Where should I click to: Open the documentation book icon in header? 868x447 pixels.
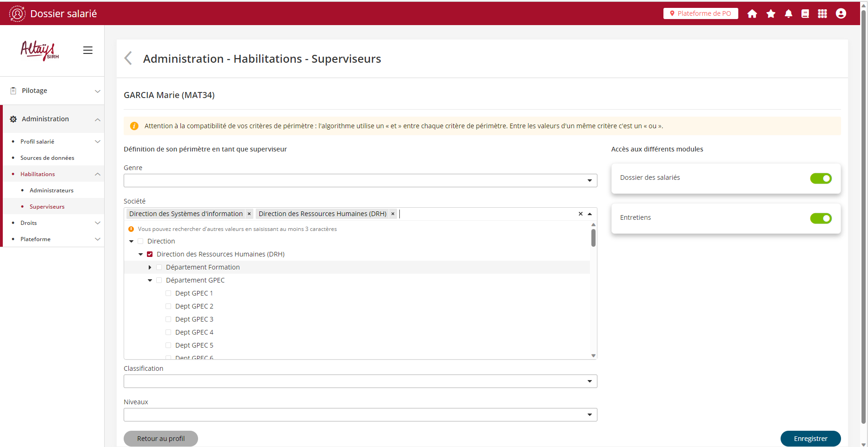point(805,14)
